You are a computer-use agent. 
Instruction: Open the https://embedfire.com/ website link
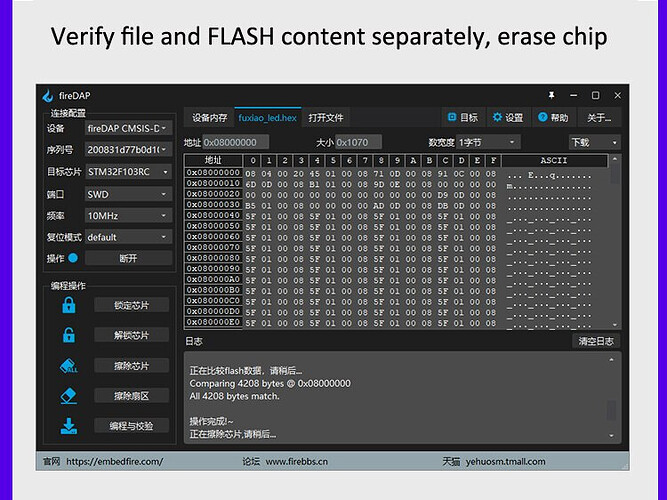[115, 461]
